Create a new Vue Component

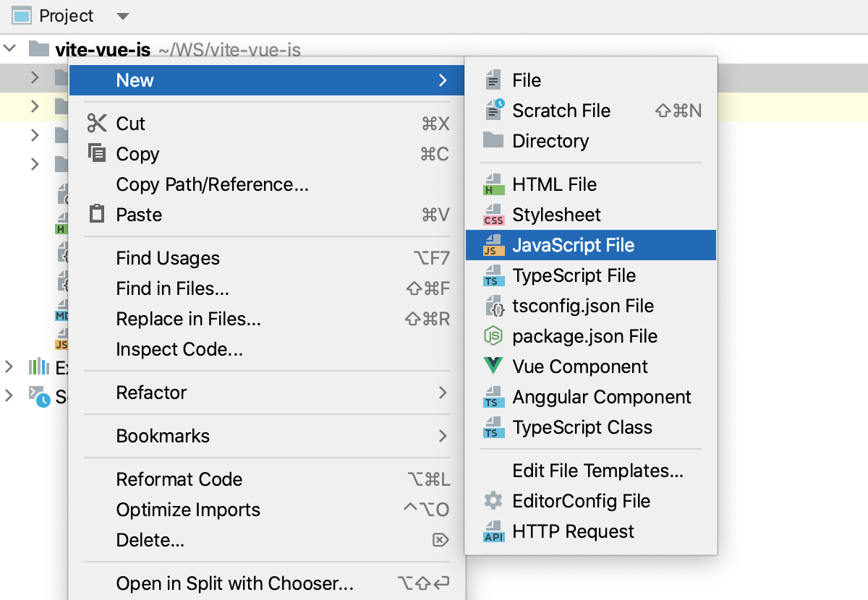[x=580, y=367]
